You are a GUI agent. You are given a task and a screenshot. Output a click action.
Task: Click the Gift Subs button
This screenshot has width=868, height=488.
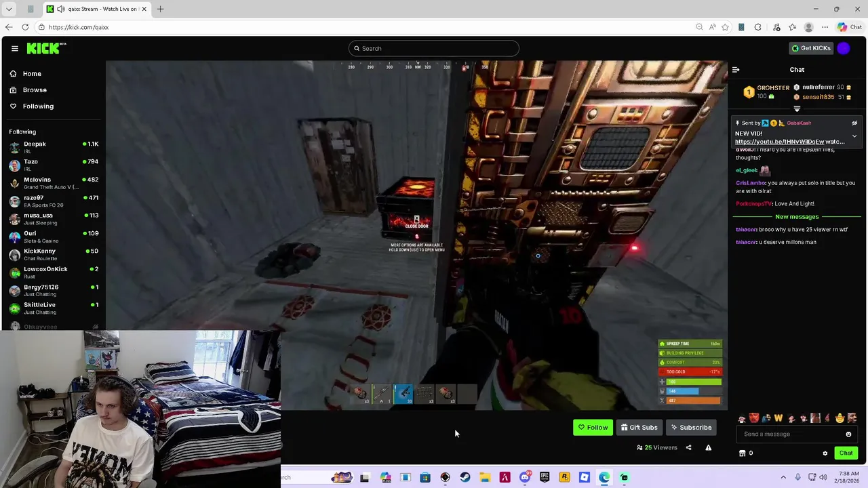[639, 428]
